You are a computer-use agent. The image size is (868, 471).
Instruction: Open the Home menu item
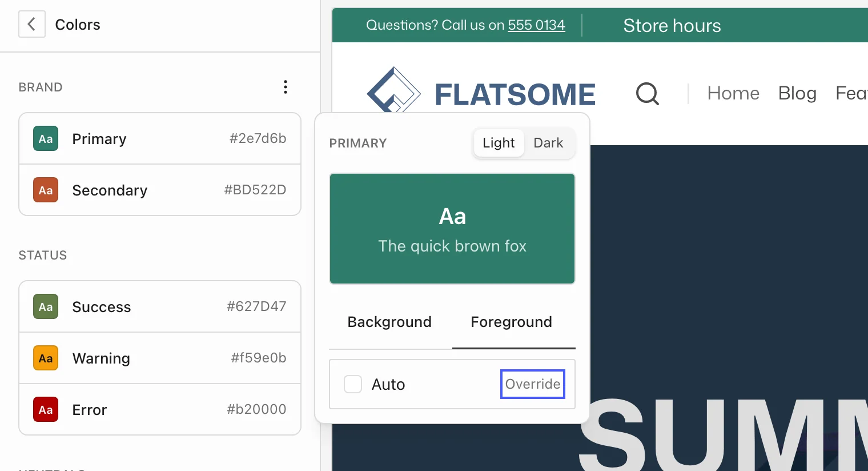pyautogui.click(x=733, y=93)
